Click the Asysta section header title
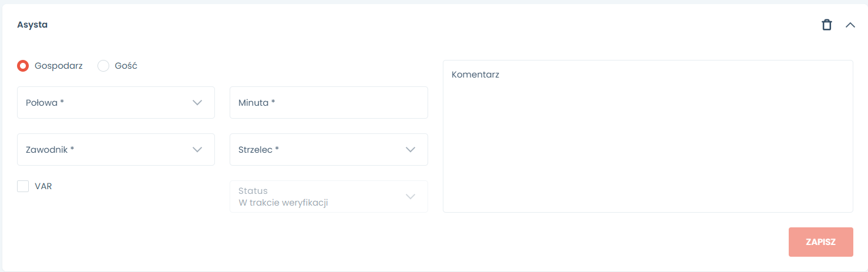The height and width of the screenshot is (272, 868). 32,25
